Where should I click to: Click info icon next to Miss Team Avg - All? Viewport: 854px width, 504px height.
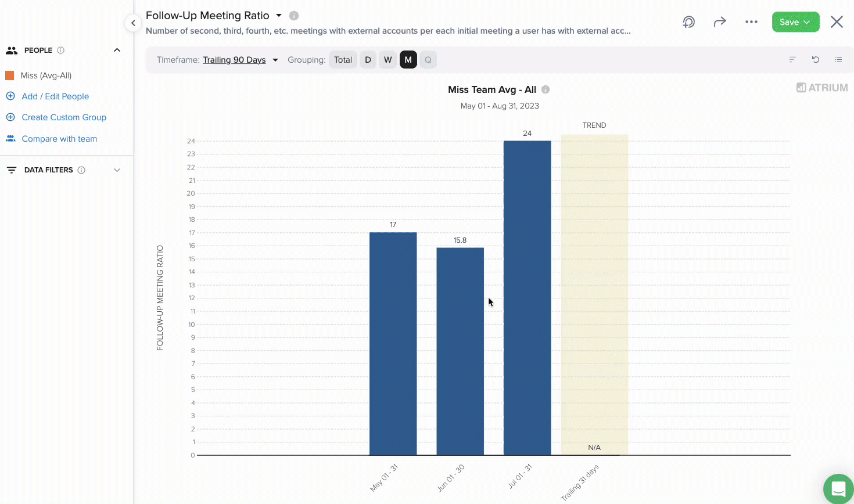coord(546,89)
